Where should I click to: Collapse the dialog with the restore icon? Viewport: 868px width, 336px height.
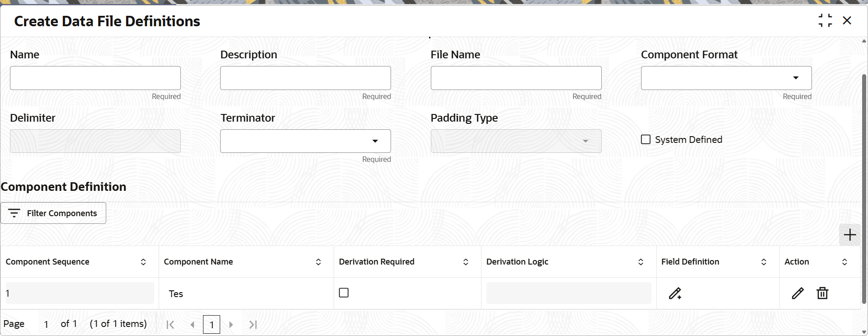tap(825, 20)
